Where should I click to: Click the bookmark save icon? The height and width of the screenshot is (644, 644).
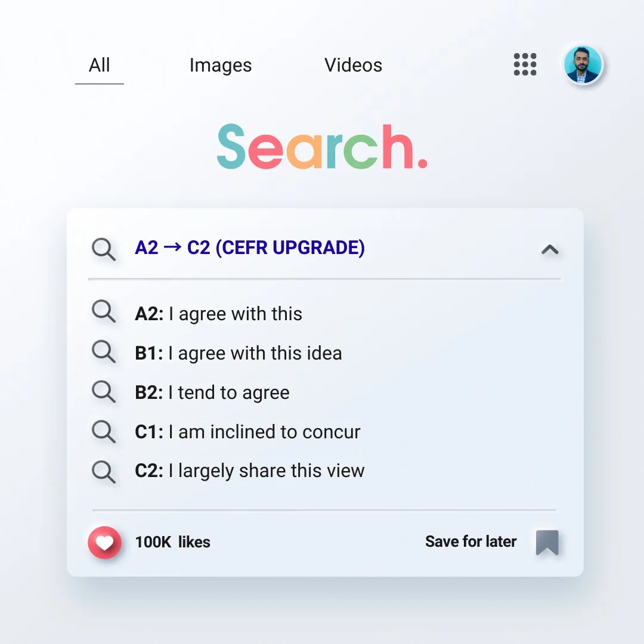pyautogui.click(x=547, y=542)
